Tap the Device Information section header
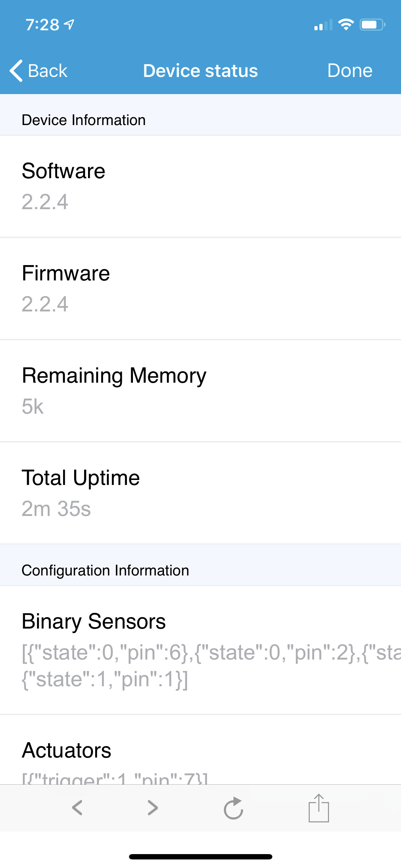Screen dimensions: 401x868 [83, 120]
